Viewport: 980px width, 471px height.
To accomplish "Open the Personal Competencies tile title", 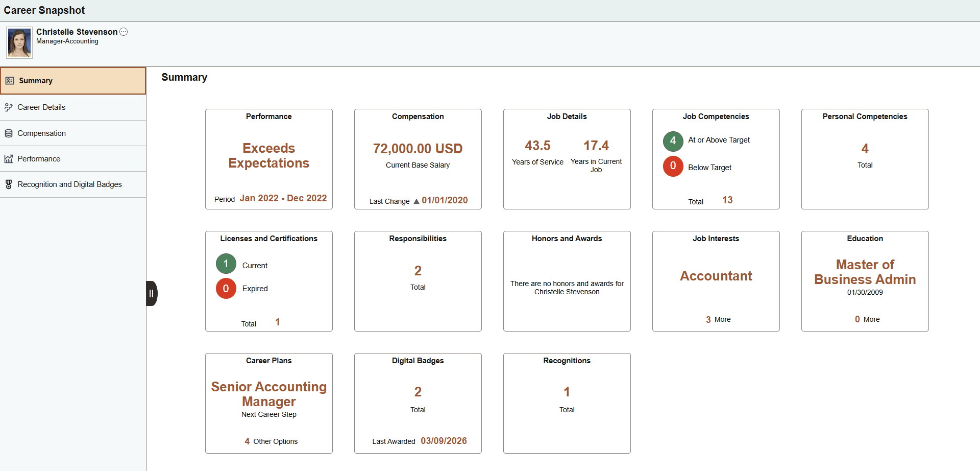I will click(865, 116).
